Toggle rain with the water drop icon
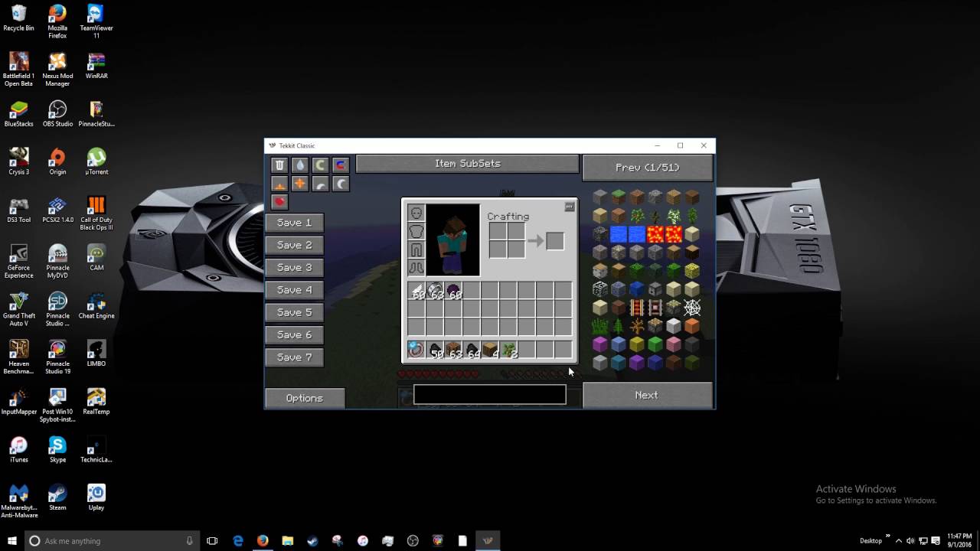 300,165
